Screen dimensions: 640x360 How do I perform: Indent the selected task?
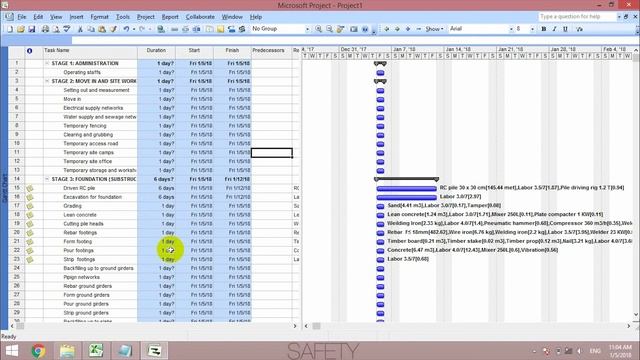pos(397,29)
